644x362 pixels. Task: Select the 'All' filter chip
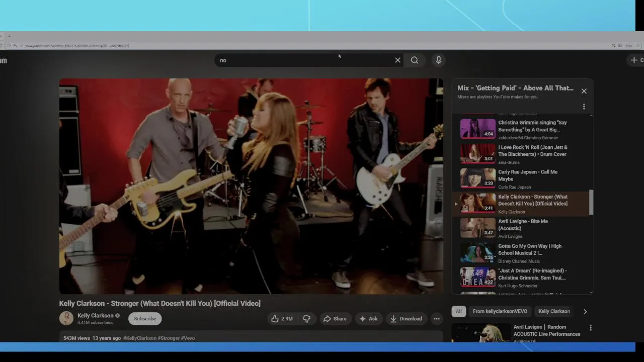[x=459, y=311]
